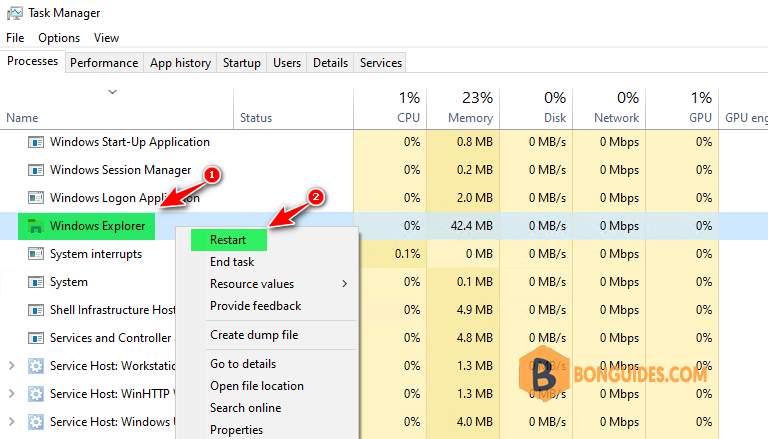Click the Windows Start-Up Application process icon
Image resolution: width=768 pixels, height=439 pixels.
point(35,142)
